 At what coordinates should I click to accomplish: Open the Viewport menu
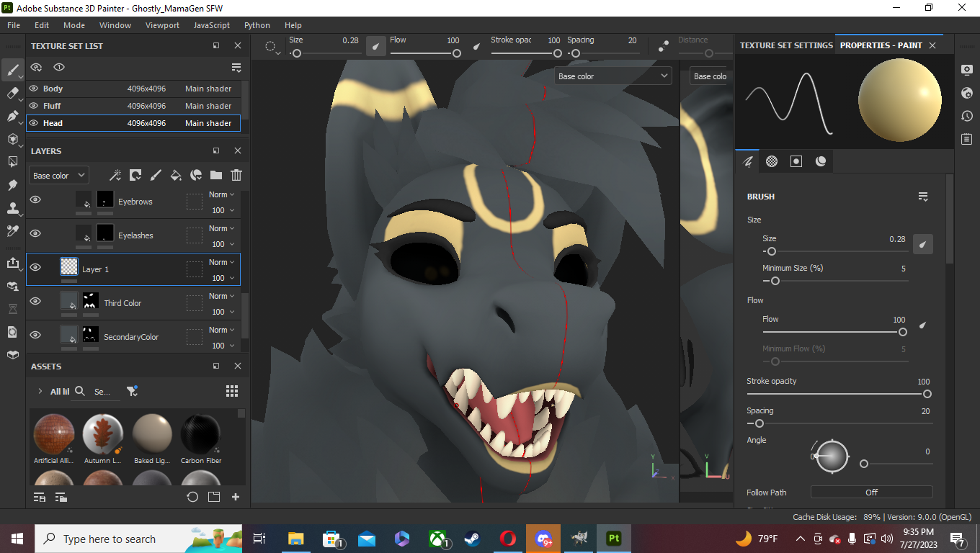coord(162,25)
